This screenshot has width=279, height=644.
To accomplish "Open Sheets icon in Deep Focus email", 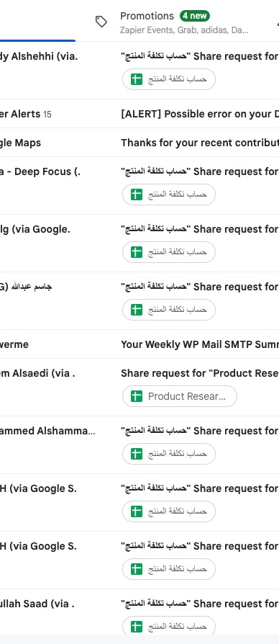I will pos(137,194).
